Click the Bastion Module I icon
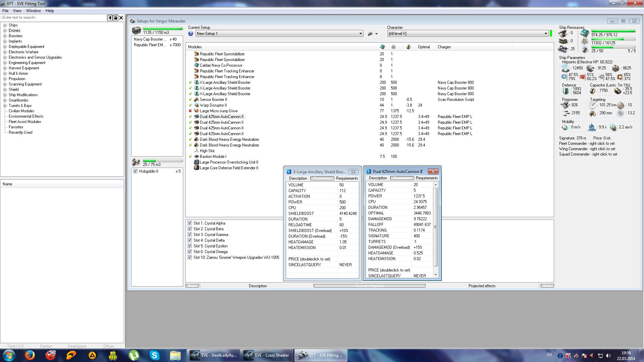Screen dimensions: 644x362 coord(197,157)
